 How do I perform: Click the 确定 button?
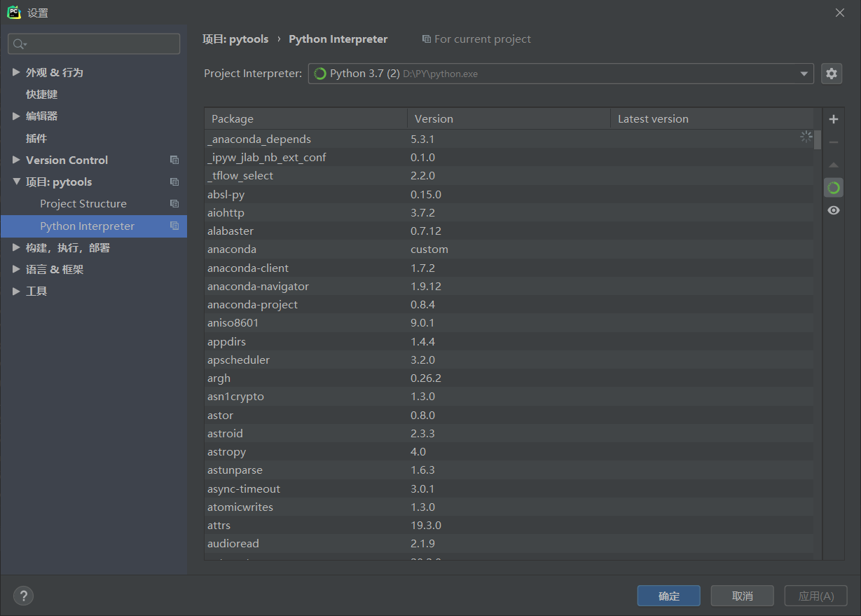(x=668, y=596)
